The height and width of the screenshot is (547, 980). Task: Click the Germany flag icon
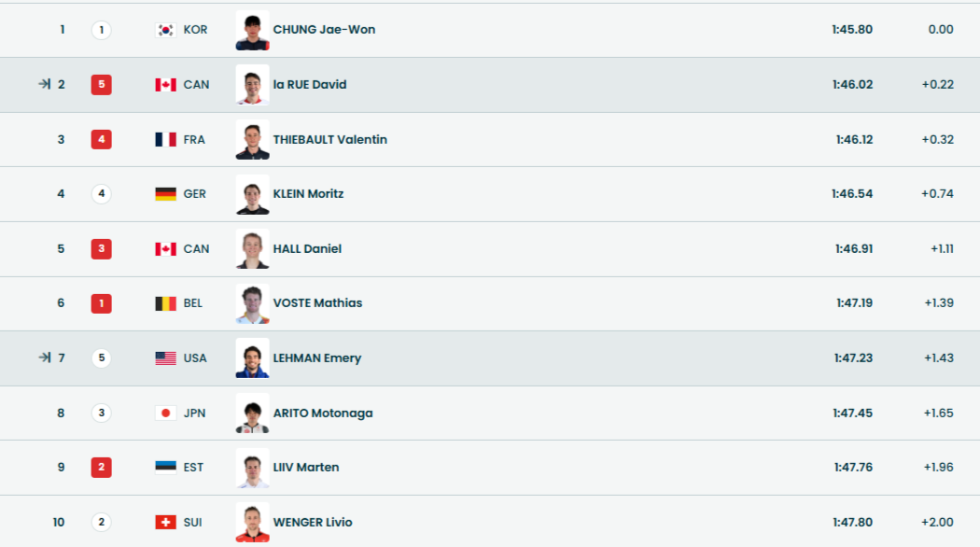point(165,194)
